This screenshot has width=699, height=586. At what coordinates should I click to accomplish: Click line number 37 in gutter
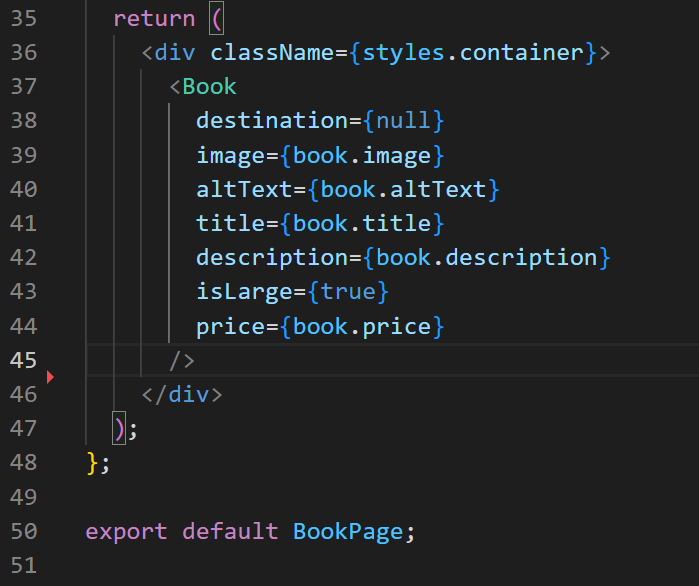click(x=24, y=86)
